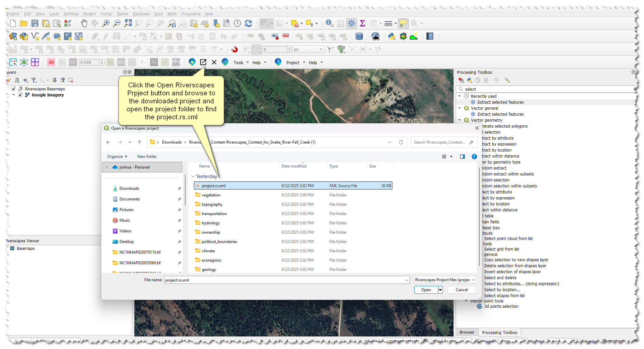Click the Save Project floppy icon

coord(35,23)
